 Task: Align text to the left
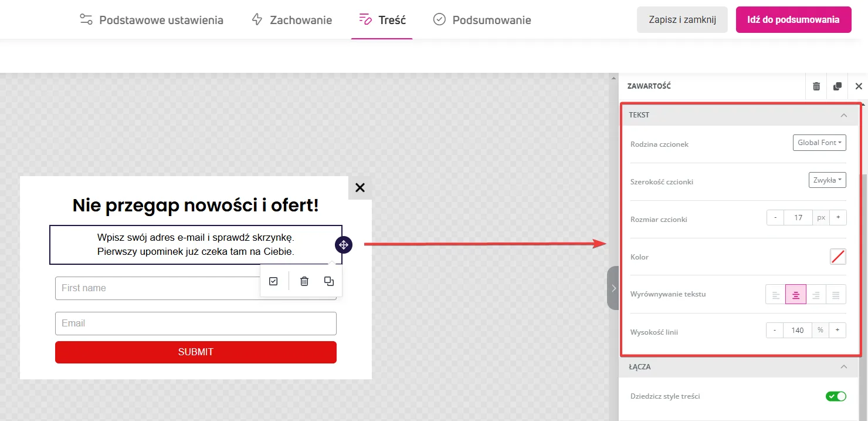775,295
